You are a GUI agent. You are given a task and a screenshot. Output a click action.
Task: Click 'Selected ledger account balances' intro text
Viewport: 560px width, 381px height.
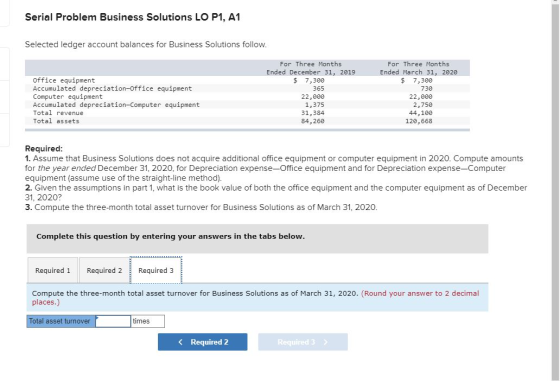(x=146, y=45)
